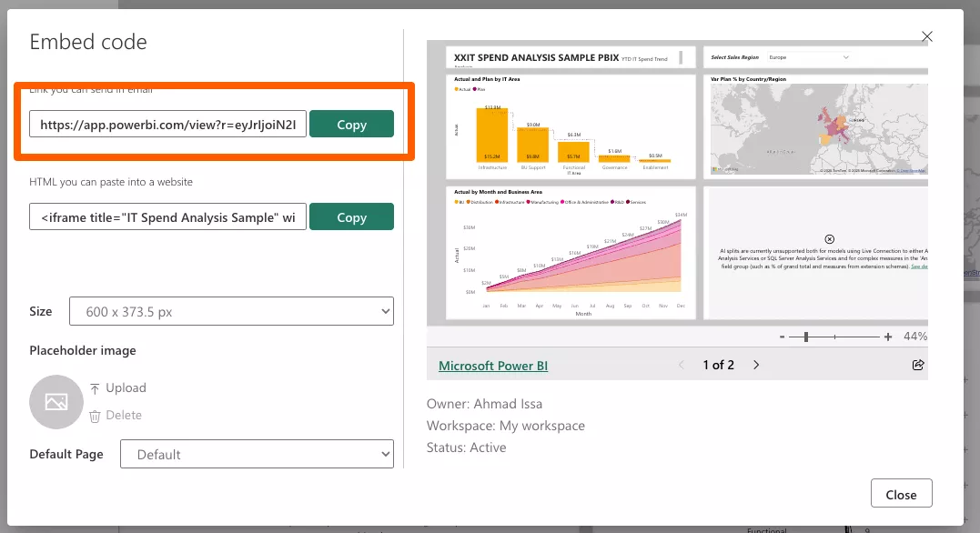Go to previous report page arrow
Image resolution: width=980 pixels, height=533 pixels.
[682, 365]
